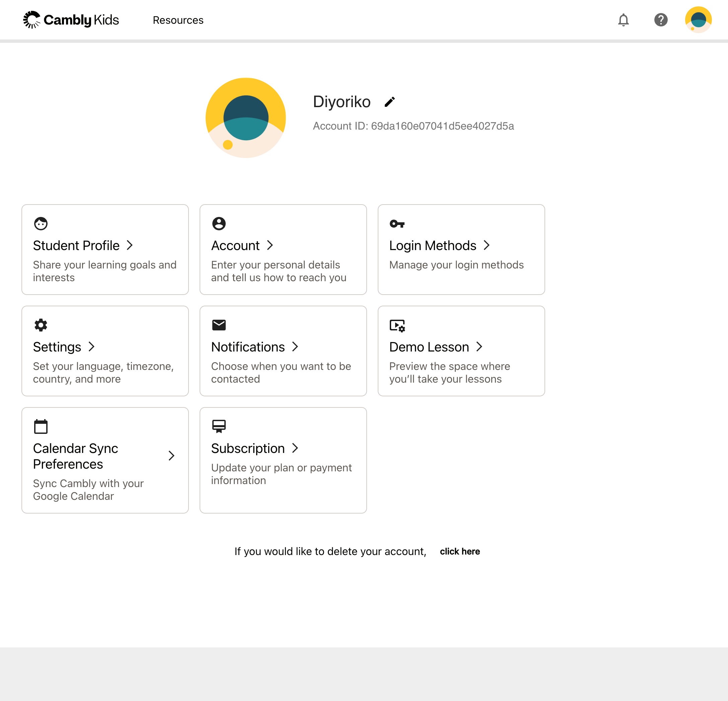Open the Resources menu item
The height and width of the screenshot is (701, 728).
[178, 20]
